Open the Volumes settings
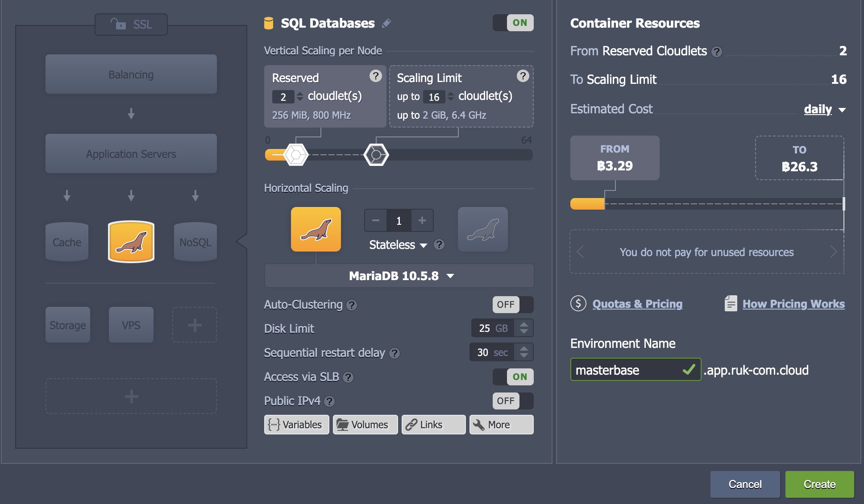 point(365,425)
